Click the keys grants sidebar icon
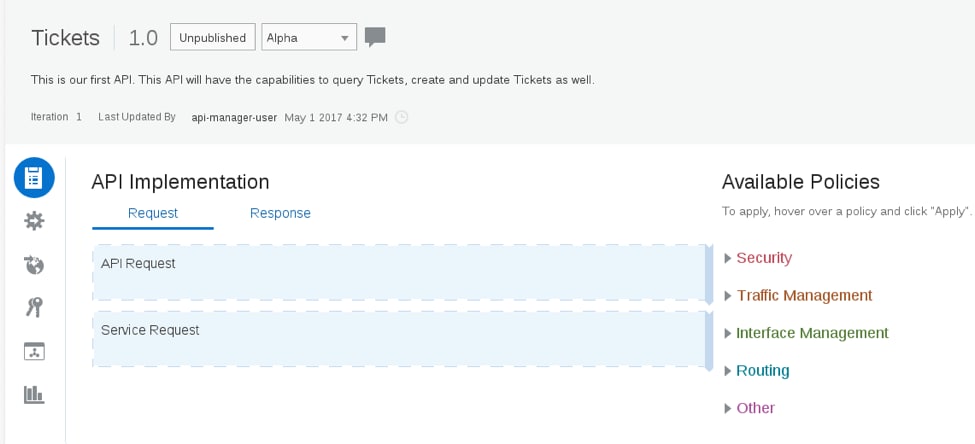 34,308
